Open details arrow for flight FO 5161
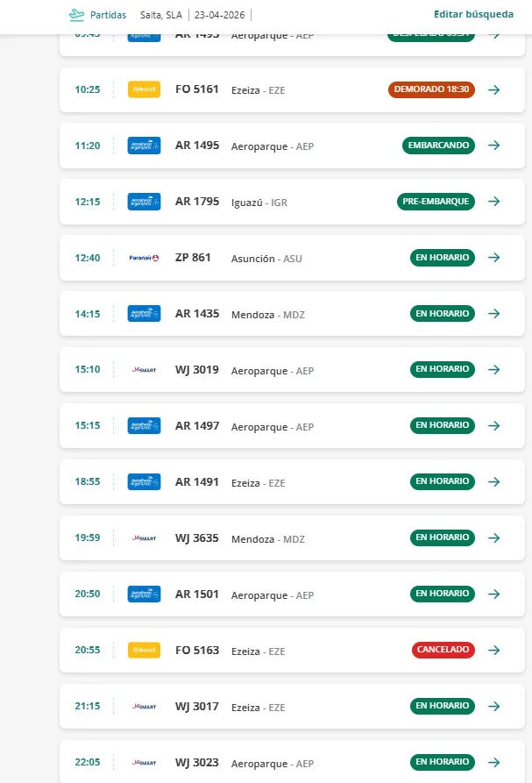This screenshot has height=783, width=532. click(x=494, y=90)
